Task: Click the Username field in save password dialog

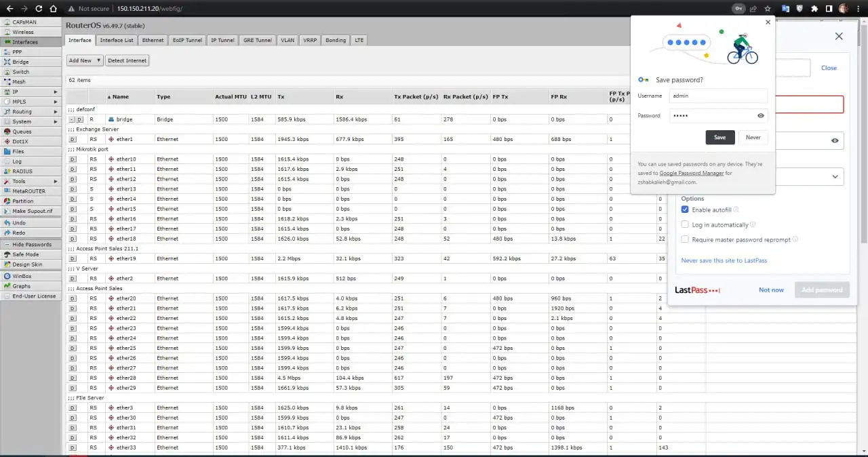Action: [x=718, y=96]
